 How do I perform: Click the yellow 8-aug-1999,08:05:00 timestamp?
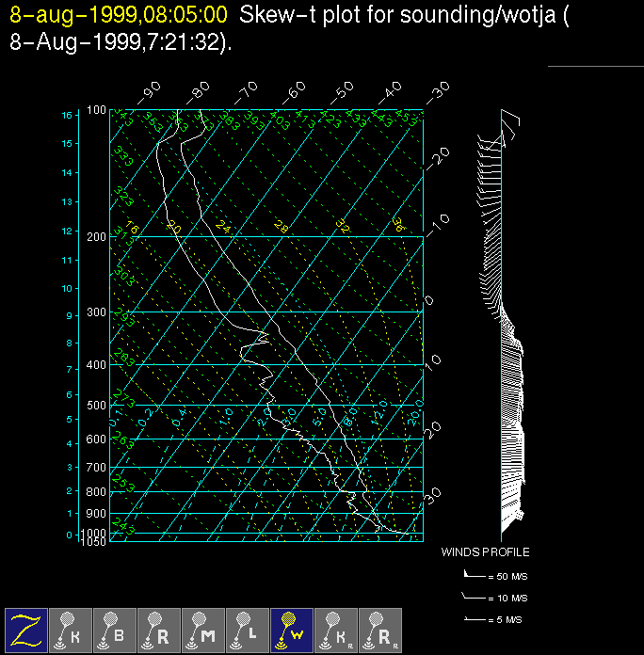coord(118,15)
